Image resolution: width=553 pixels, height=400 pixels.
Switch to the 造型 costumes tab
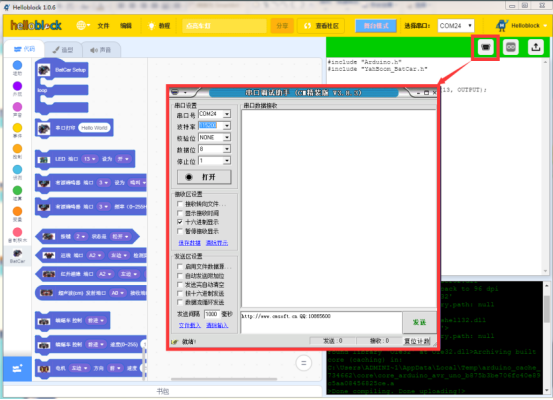(x=63, y=50)
